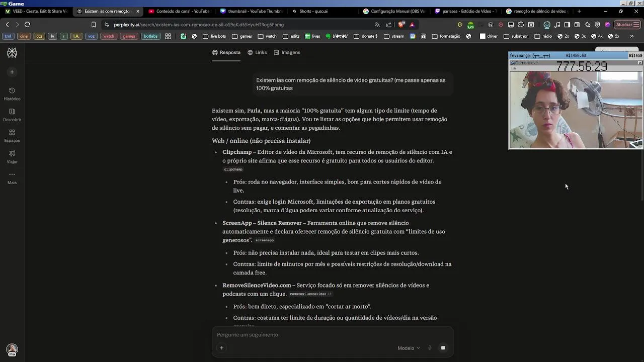Open the clipchamp source citation

point(233,169)
